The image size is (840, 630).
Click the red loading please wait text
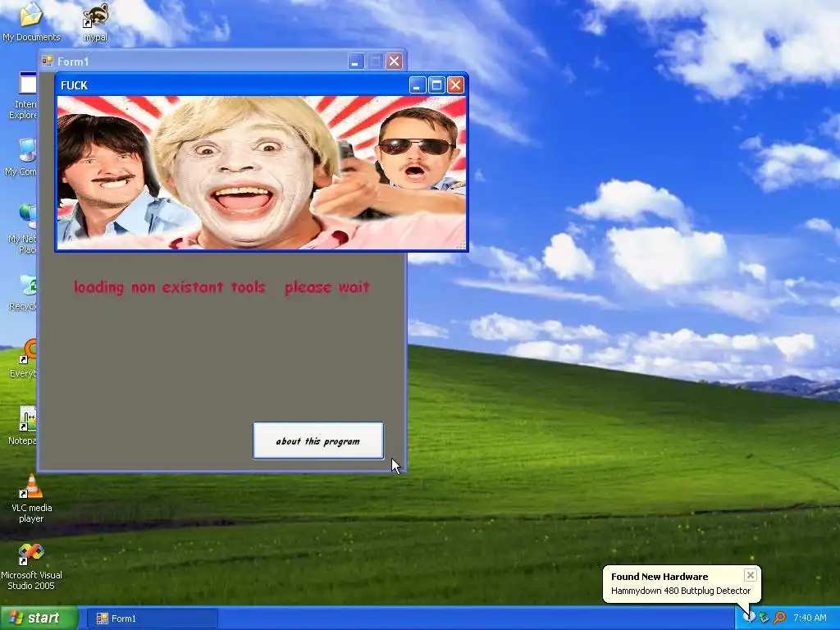[x=221, y=287]
